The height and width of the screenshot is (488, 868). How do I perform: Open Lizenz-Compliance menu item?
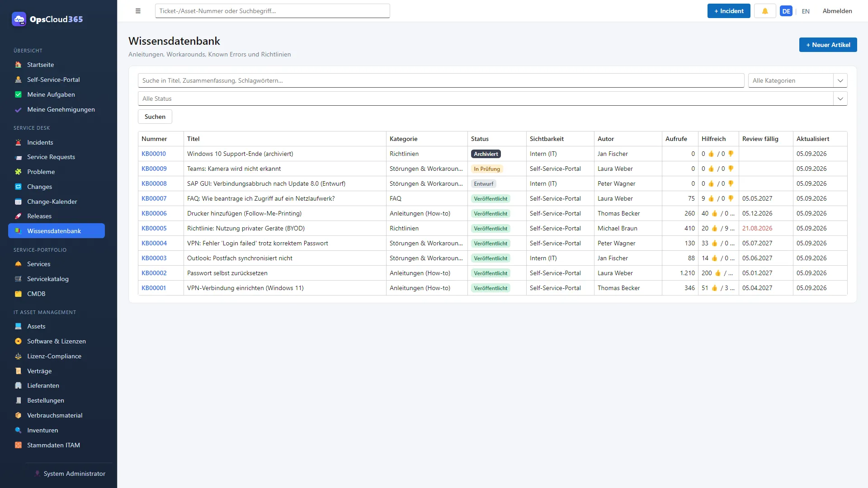click(x=57, y=356)
